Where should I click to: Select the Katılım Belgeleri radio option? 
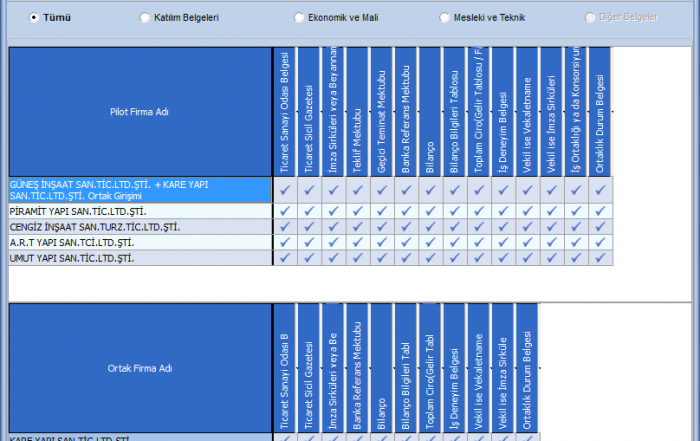145,17
